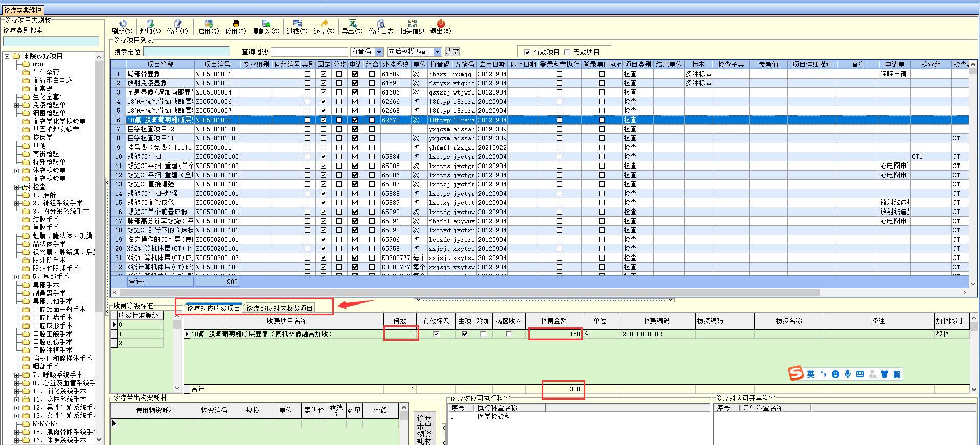Expand the 免疫检验单 tree node
Viewport: 980px width, 445px height.
click(16, 105)
